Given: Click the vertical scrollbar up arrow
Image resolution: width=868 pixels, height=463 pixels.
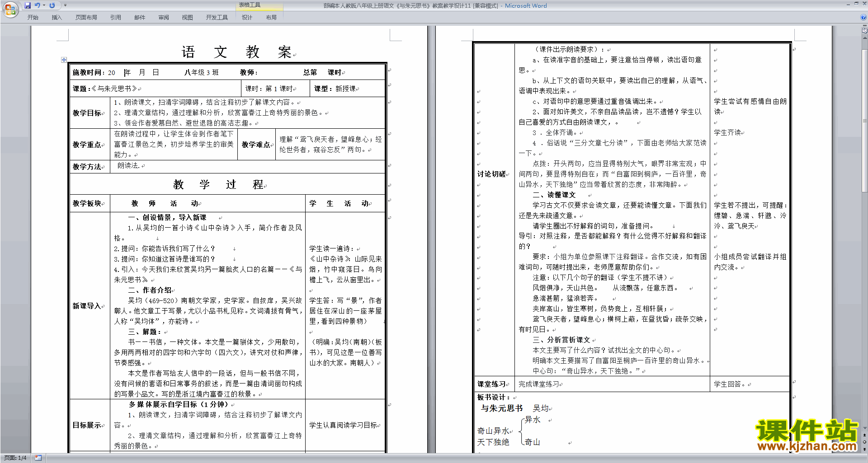Looking at the screenshot, I should click(x=865, y=38).
